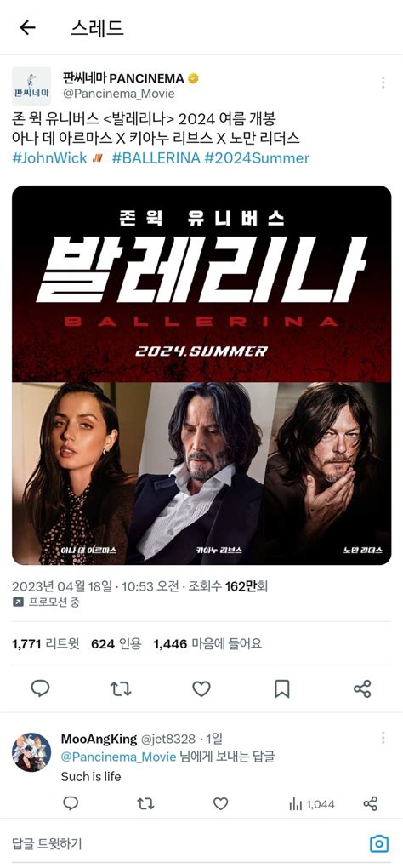This screenshot has height=868, width=403.
Task: View the Ballerina movie poster image
Action: [x=201, y=374]
